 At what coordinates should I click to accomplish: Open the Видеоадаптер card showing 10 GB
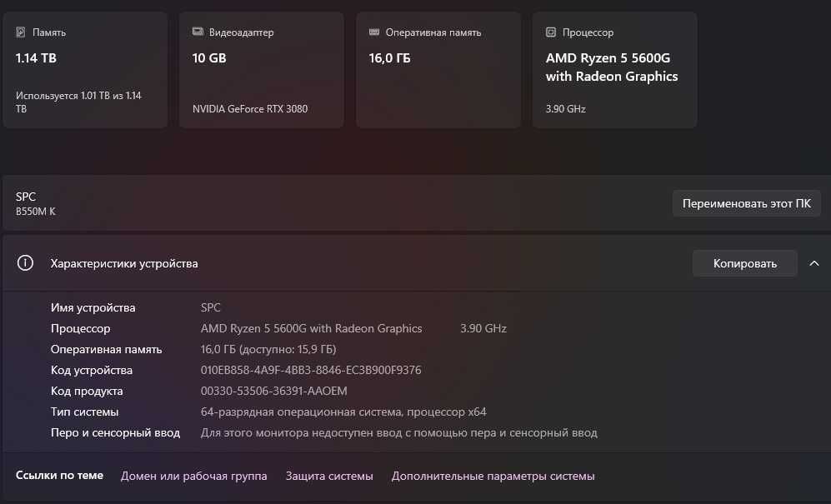click(x=261, y=70)
